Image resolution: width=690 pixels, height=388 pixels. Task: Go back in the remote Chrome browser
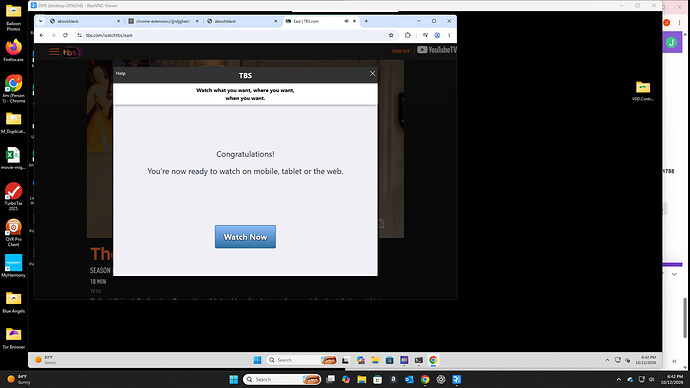click(42, 35)
